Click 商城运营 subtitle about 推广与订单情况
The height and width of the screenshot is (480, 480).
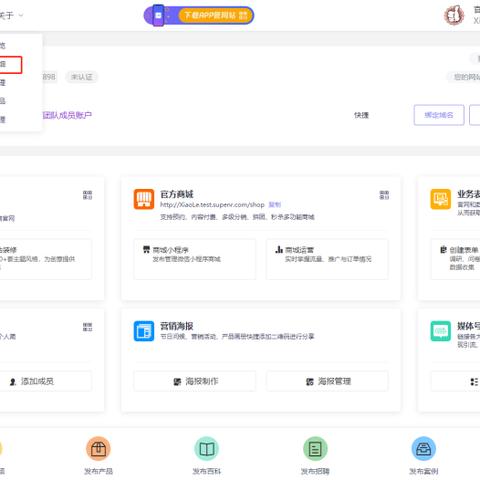click(328, 259)
